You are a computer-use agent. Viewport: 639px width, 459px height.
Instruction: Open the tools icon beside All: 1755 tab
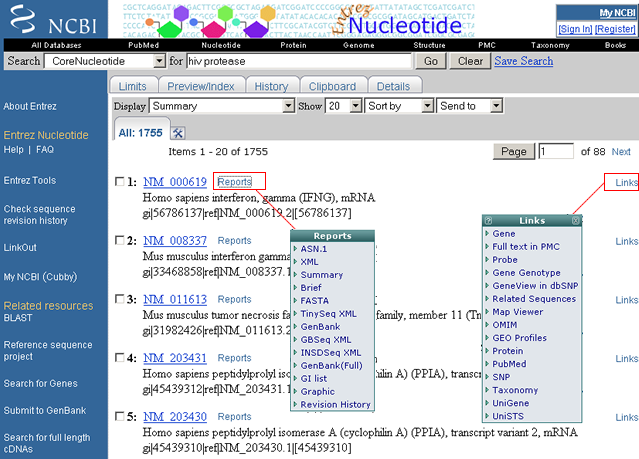point(178,133)
